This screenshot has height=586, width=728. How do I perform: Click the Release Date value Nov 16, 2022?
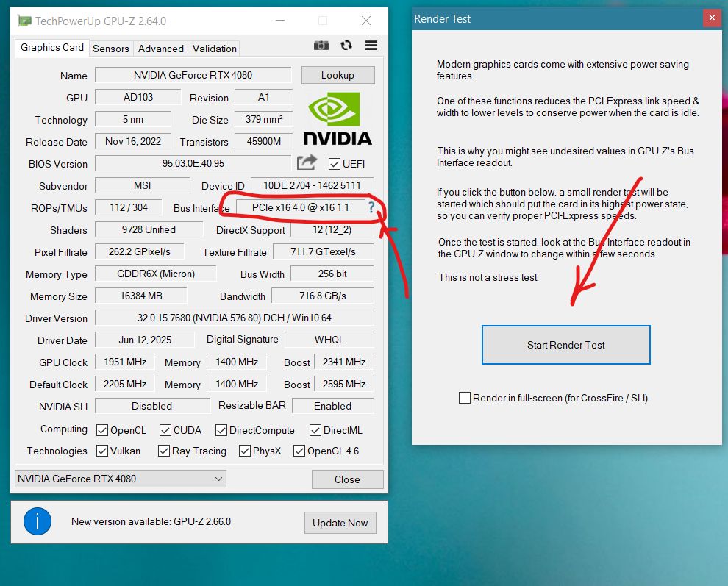point(133,141)
